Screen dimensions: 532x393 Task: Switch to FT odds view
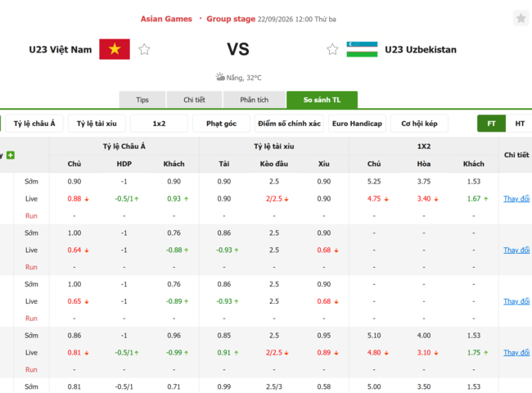(x=491, y=124)
